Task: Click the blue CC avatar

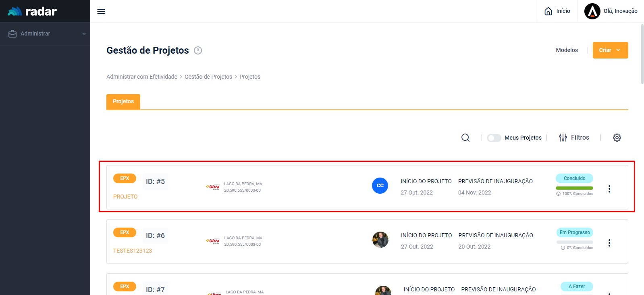Action: tap(380, 186)
